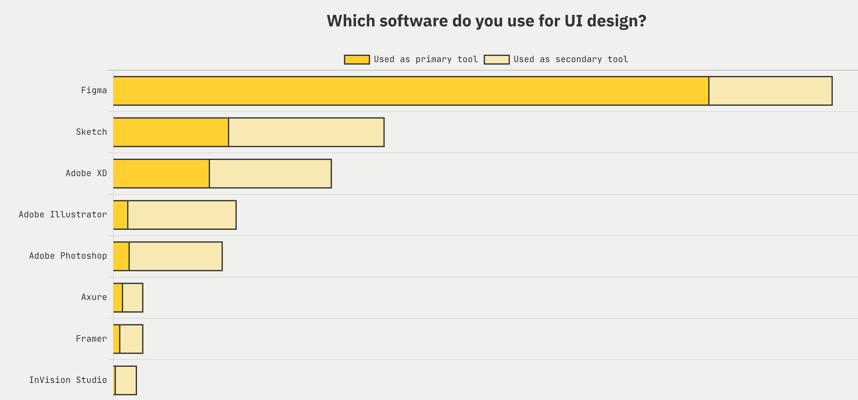The height and width of the screenshot is (400, 858).
Task: Select Framer's secondary tool bar segment
Action: click(131, 339)
